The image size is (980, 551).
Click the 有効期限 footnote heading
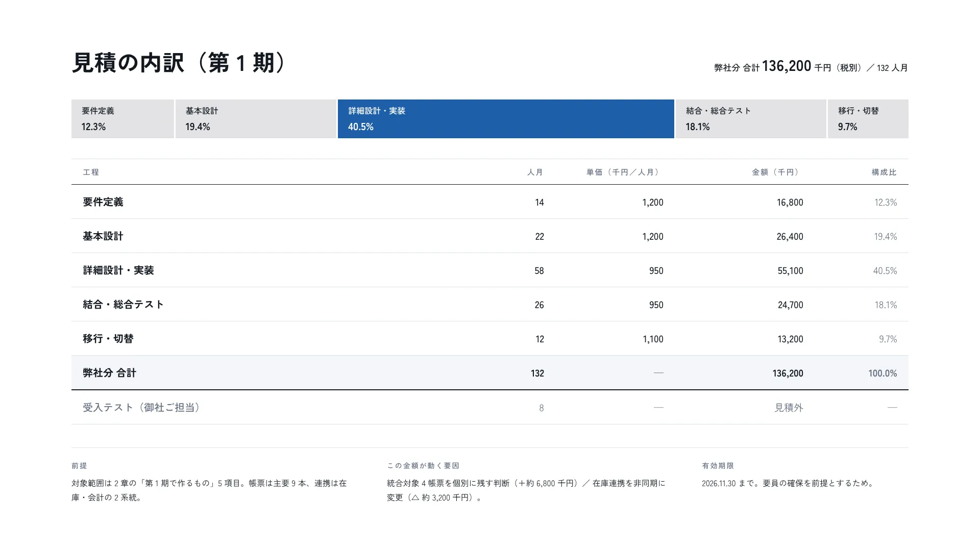point(718,466)
